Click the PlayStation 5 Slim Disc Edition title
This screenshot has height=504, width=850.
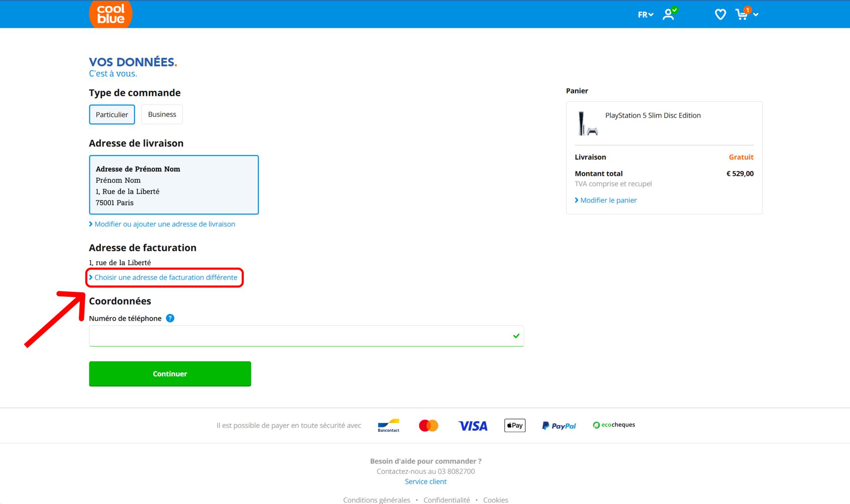click(653, 116)
